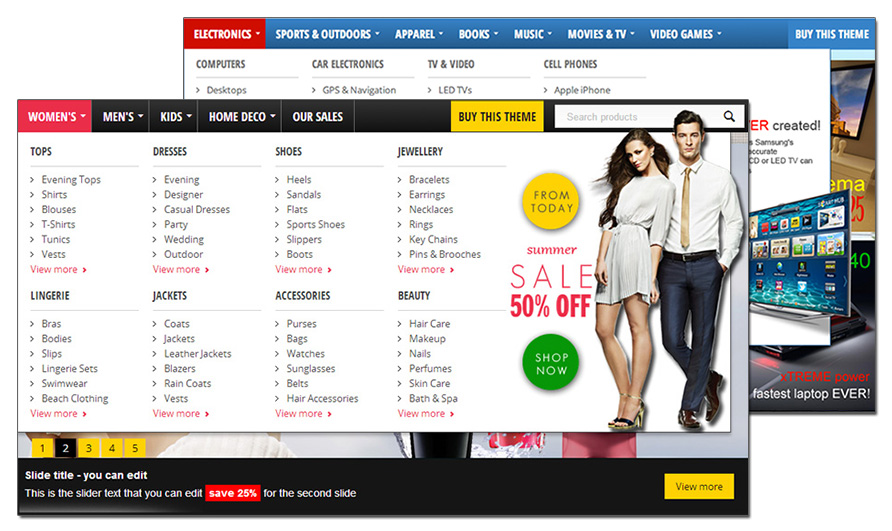Click yellow Buy This Theme button

pos(497,117)
